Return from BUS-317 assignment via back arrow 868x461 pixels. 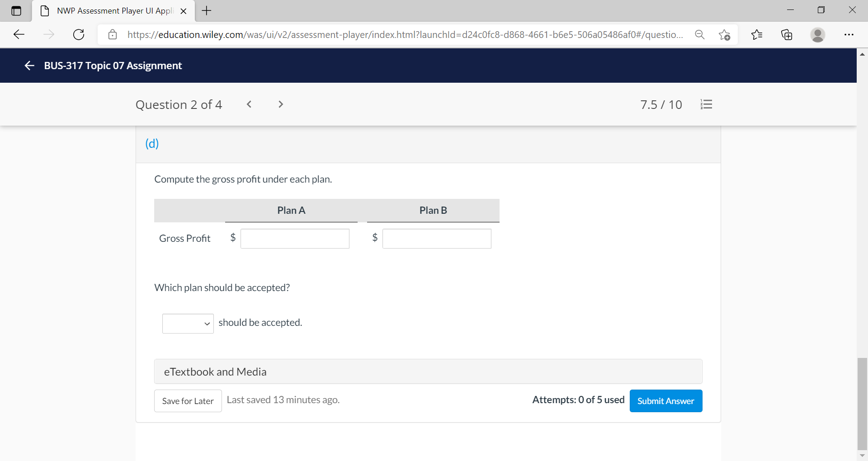[x=29, y=66]
